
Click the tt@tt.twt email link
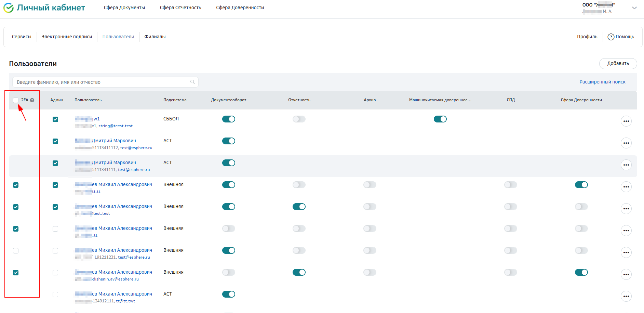[125, 301]
